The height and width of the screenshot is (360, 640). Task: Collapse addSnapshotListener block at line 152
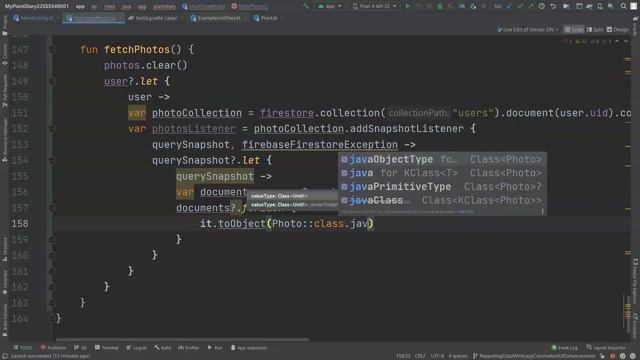52,129
